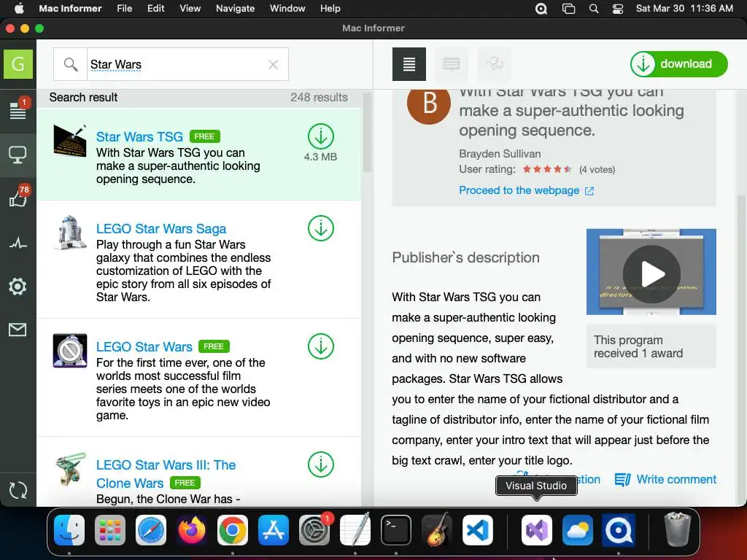Open the Navigate menu

click(236, 9)
